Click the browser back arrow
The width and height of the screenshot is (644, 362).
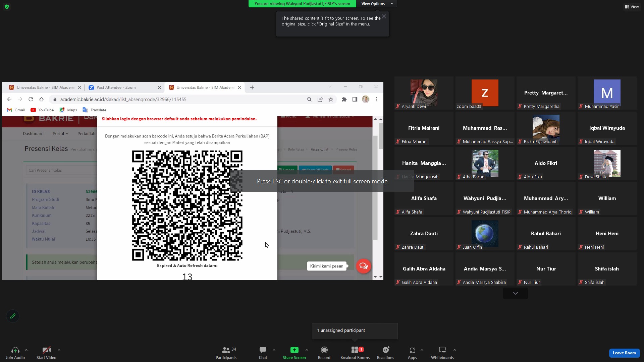tap(9, 99)
